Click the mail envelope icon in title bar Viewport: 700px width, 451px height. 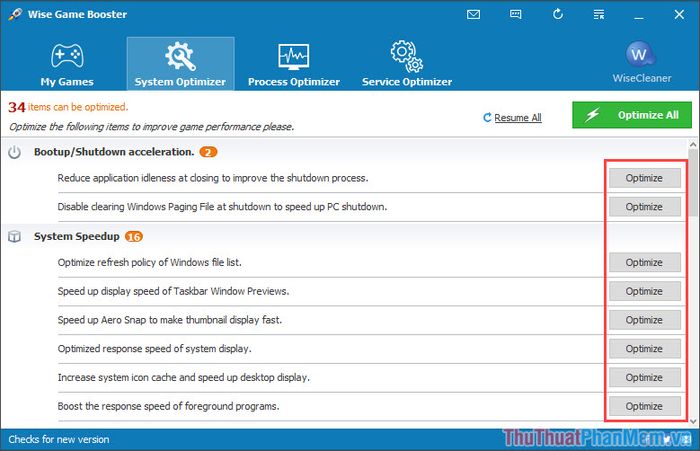coord(473,14)
